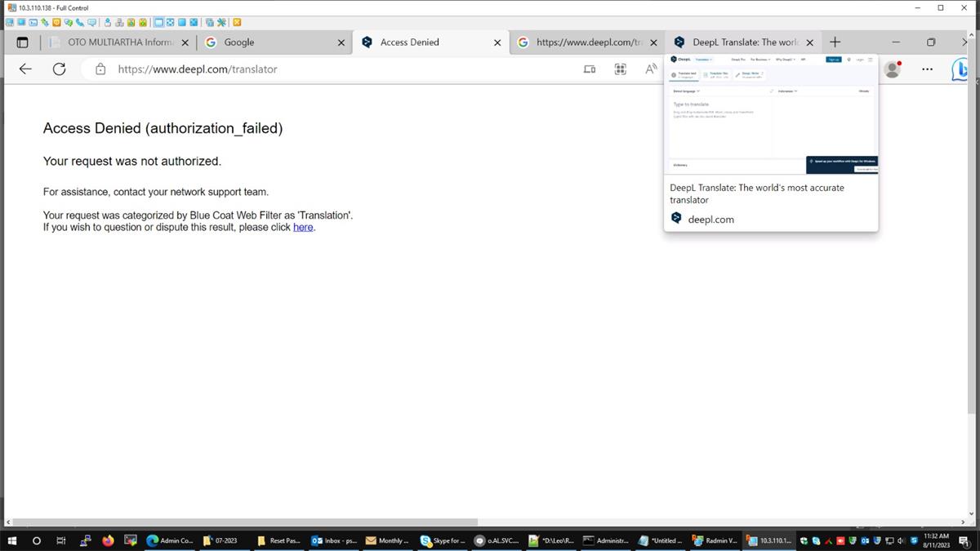The height and width of the screenshot is (551, 980).
Task: Open the Why DeepL dropdown in the preview
Action: pyautogui.click(x=786, y=60)
